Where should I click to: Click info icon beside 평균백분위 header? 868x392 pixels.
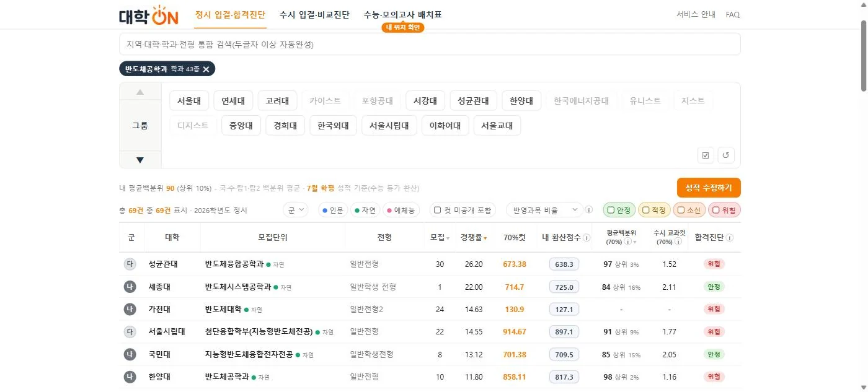point(627,242)
